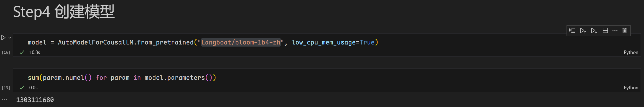This screenshot has width=644, height=107.
Task: Run the model loading cell
Action: 3,38
